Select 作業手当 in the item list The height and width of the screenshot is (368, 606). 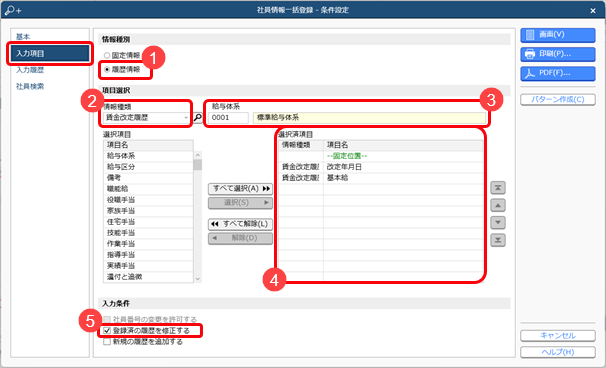coord(148,244)
